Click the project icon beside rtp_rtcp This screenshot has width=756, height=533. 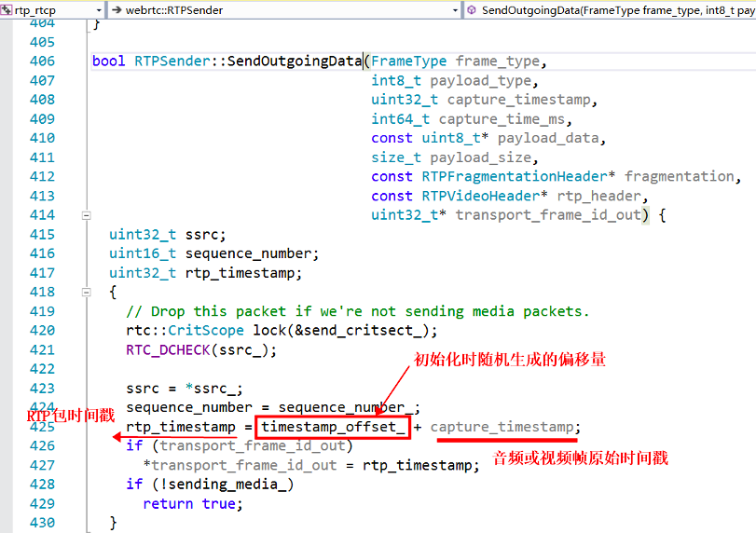(6, 10)
